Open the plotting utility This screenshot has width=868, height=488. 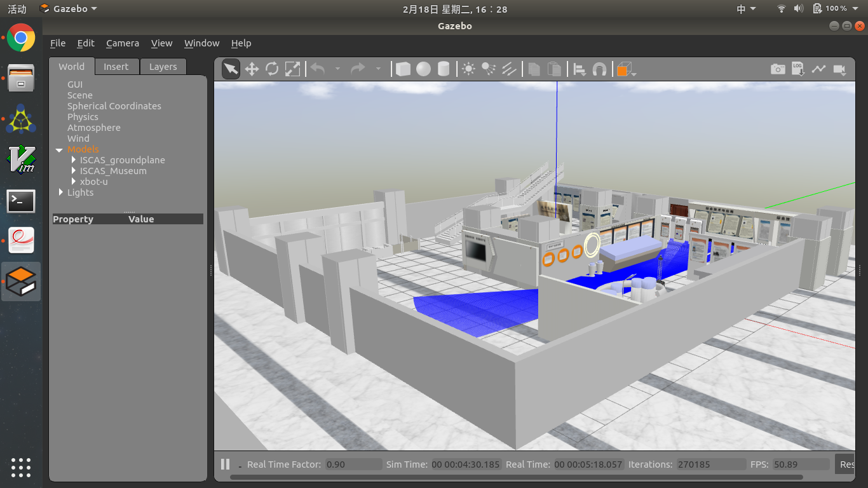818,69
